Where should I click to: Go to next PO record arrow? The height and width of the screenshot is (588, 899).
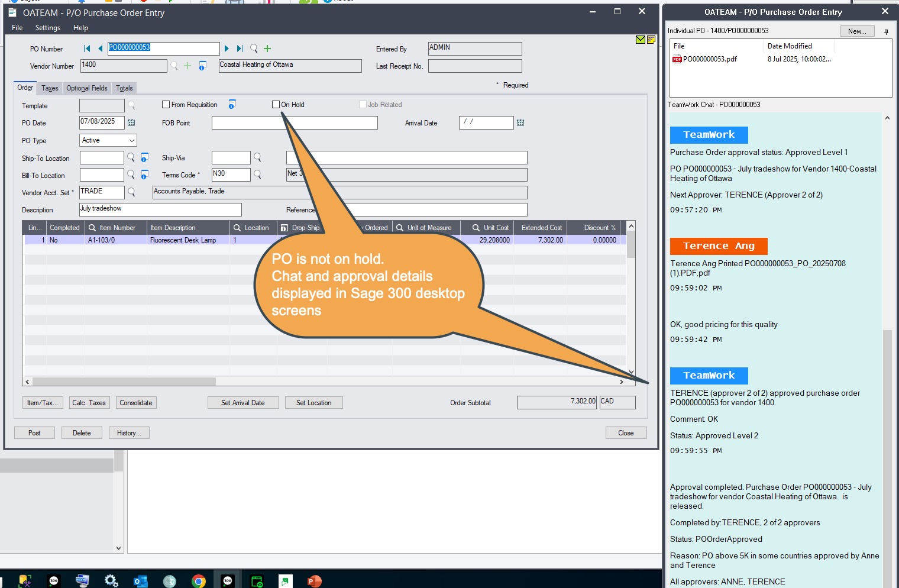click(x=227, y=49)
